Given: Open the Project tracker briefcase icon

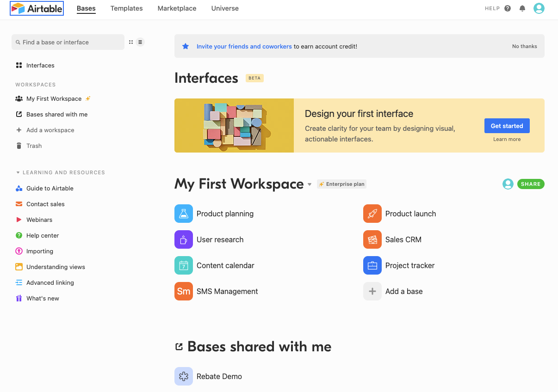Looking at the screenshot, I should point(372,265).
